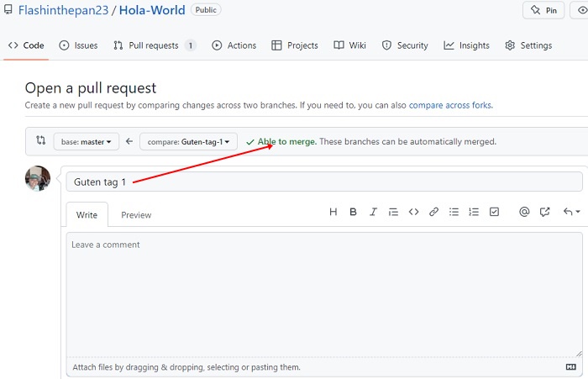Click the Leave a comment text area
Viewport: 588px width, 379px height.
pos(324,294)
